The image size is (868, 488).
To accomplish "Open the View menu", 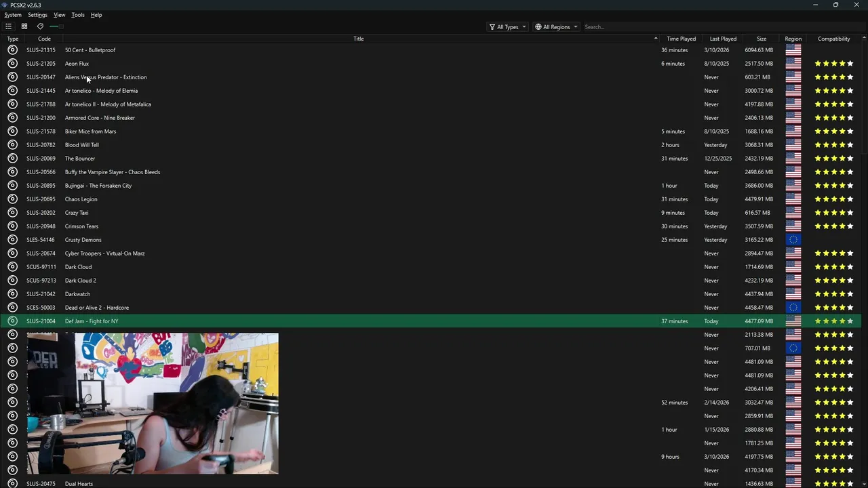I will [60, 15].
